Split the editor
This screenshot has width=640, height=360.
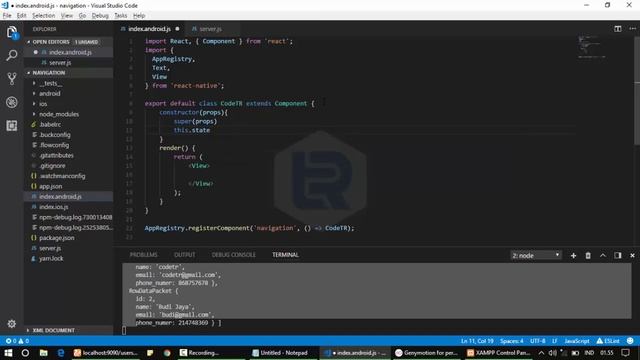[x=618, y=29]
